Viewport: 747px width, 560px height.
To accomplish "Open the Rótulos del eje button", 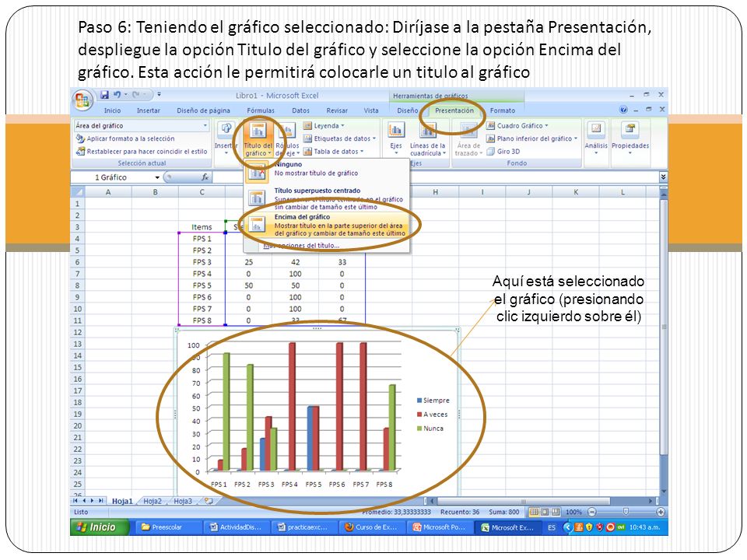I will [x=287, y=138].
